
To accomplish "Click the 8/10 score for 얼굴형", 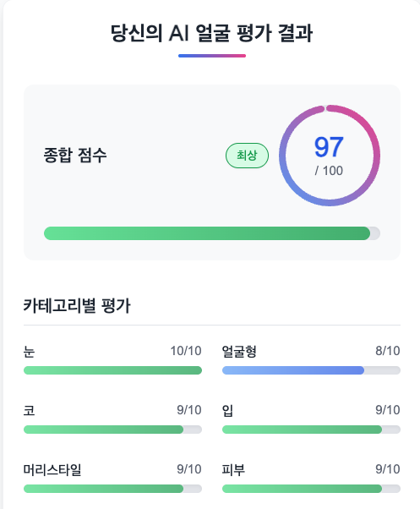I will pyautogui.click(x=388, y=351).
